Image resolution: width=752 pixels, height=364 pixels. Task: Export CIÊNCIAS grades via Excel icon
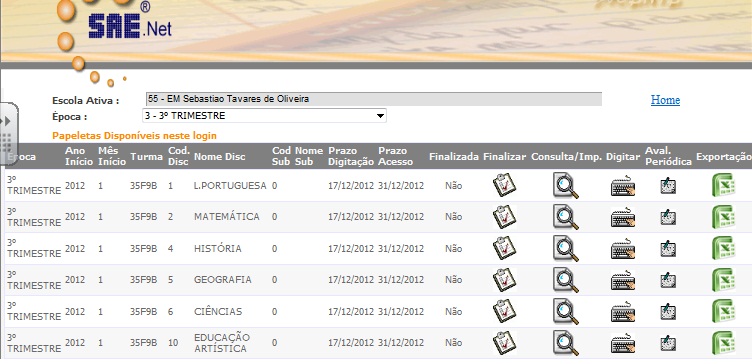click(x=723, y=311)
